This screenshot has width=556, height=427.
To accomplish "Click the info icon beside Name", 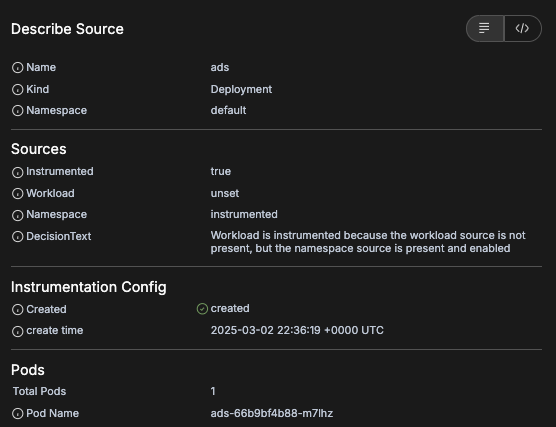I will pyautogui.click(x=17, y=67).
